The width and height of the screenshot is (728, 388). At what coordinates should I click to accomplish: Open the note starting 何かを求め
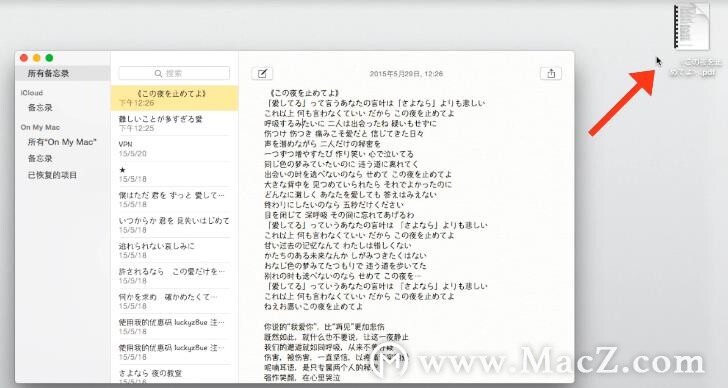pos(174,301)
